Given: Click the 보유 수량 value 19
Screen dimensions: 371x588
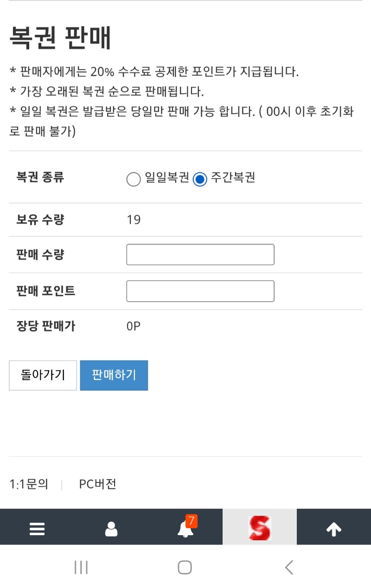Looking at the screenshot, I should pyautogui.click(x=134, y=220).
